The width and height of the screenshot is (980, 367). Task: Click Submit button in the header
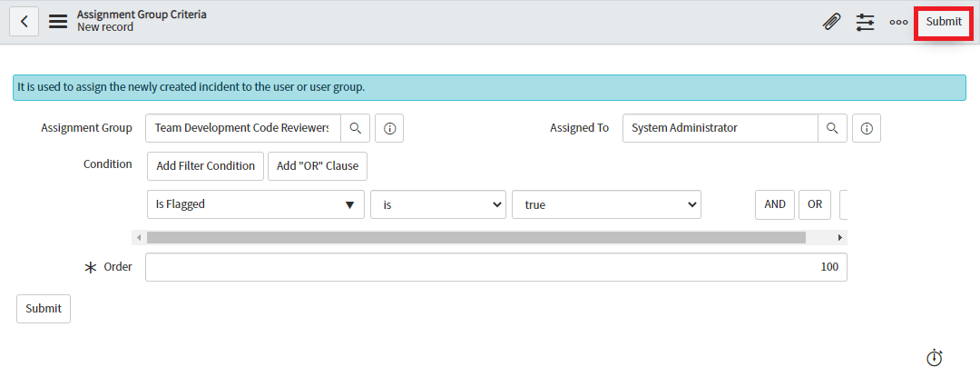point(944,22)
